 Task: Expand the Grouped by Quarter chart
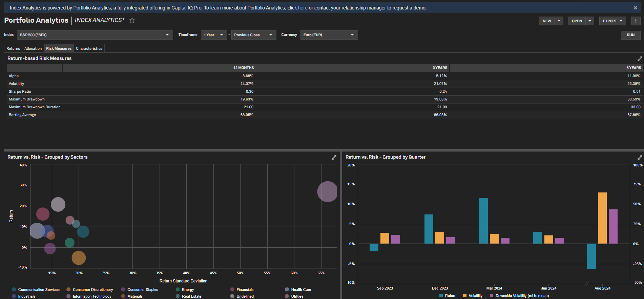click(x=640, y=158)
